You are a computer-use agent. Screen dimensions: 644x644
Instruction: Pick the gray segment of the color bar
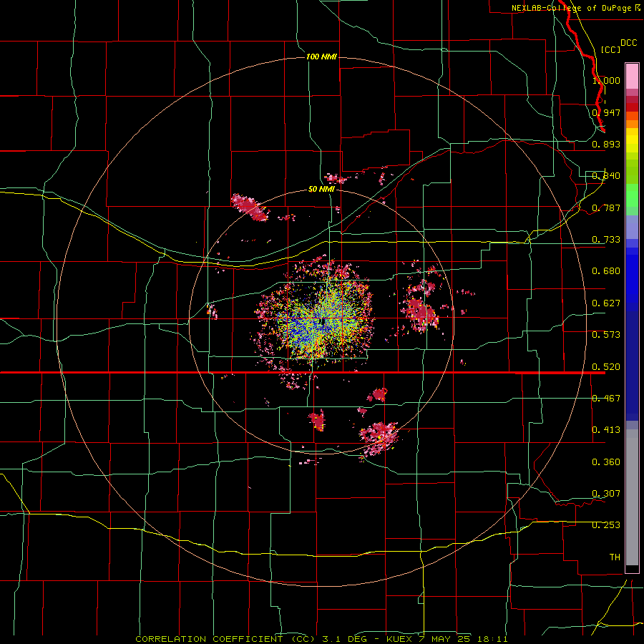click(632, 497)
